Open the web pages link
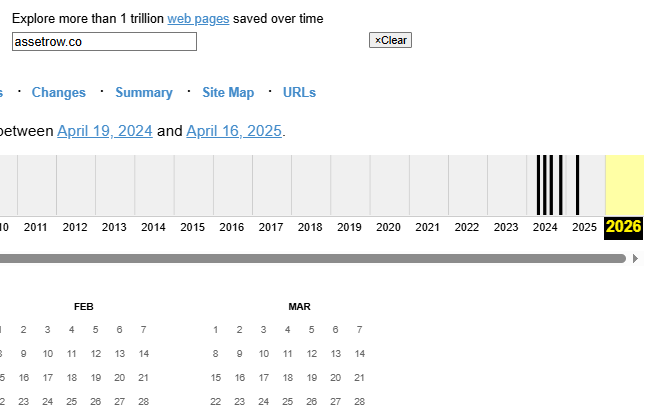Viewport: 648px width, 414px height. [198, 18]
